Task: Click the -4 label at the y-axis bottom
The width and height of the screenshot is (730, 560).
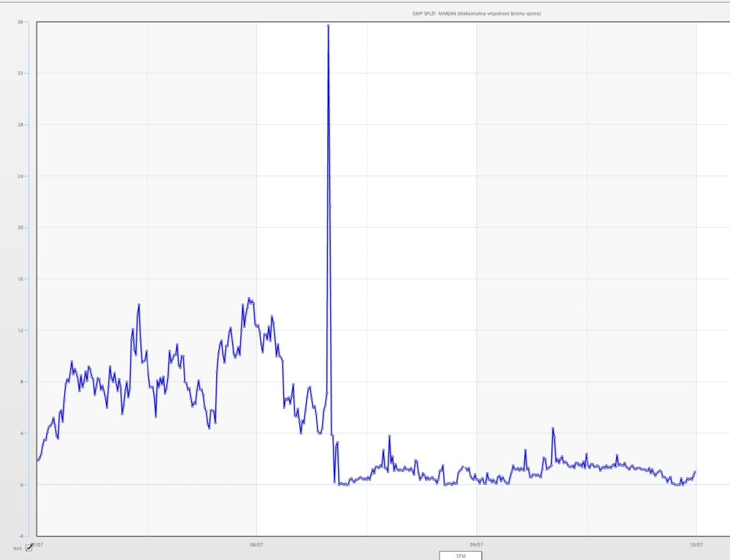Action: coord(20,536)
